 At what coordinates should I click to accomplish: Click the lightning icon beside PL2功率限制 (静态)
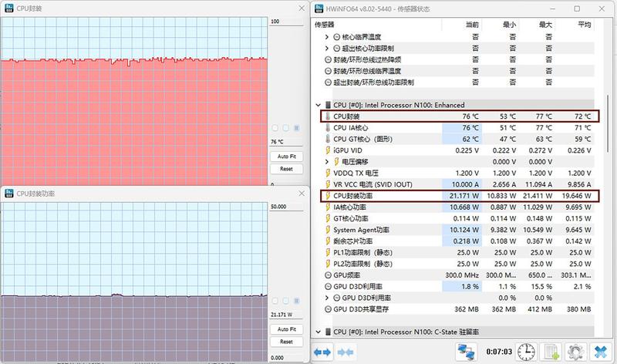328,264
